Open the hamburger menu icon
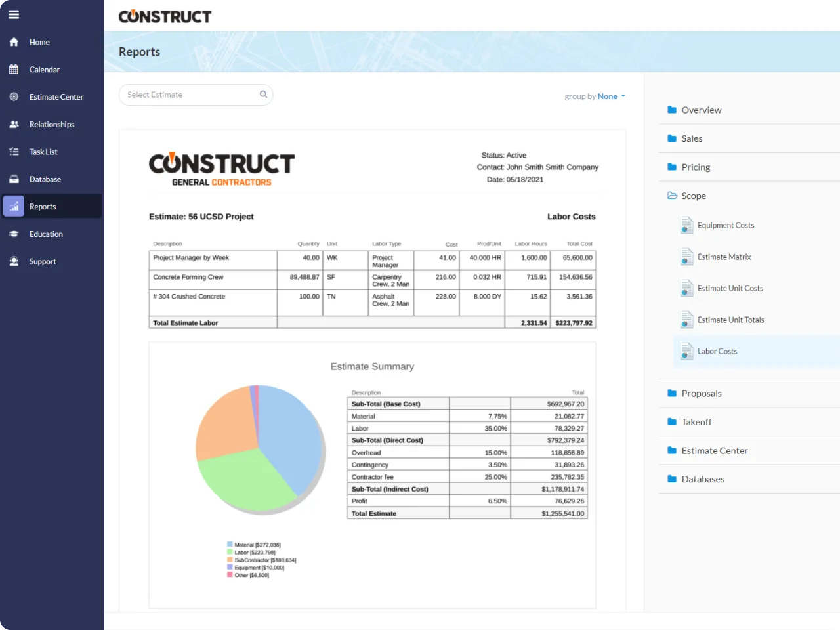840x630 pixels. click(14, 14)
